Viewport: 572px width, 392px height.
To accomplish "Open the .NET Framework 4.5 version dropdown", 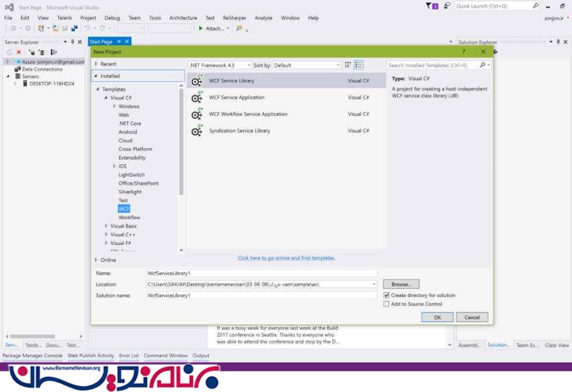I will pos(249,65).
